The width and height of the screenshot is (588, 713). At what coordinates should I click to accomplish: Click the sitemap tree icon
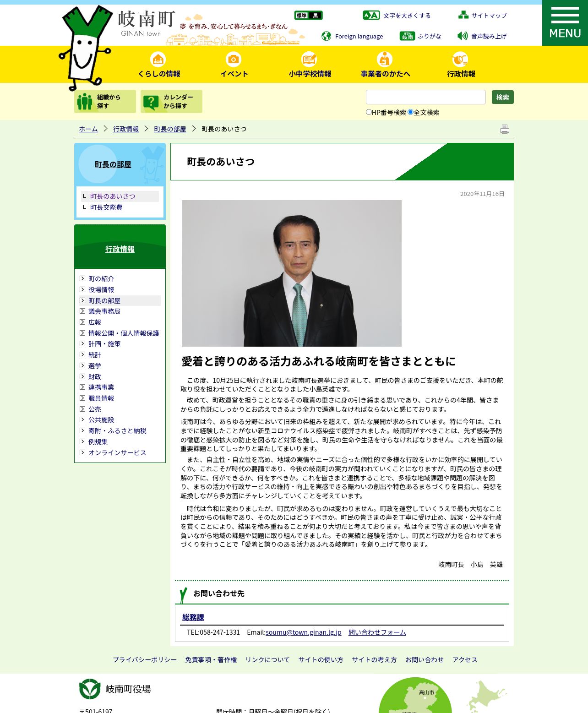pyautogui.click(x=463, y=15)
